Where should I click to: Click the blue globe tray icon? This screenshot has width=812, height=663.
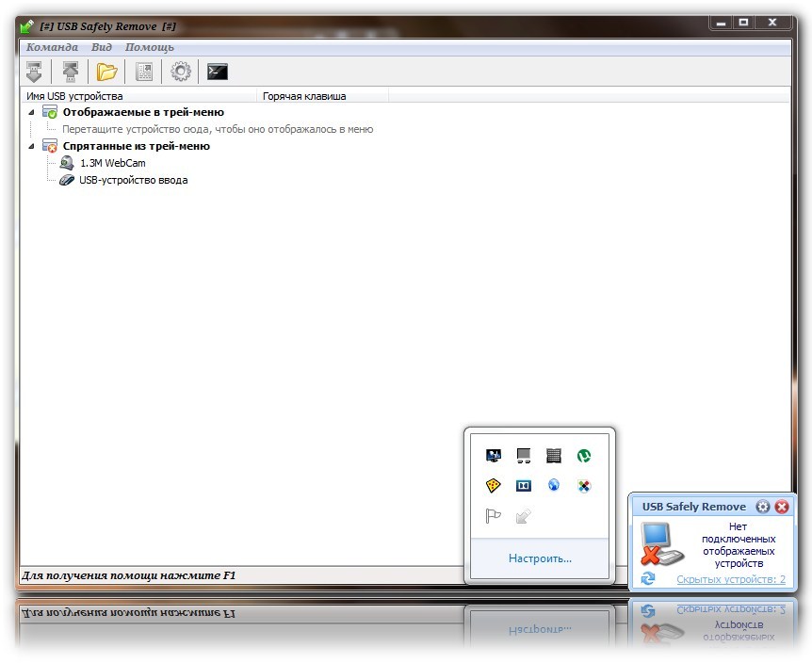click(554, 486)
